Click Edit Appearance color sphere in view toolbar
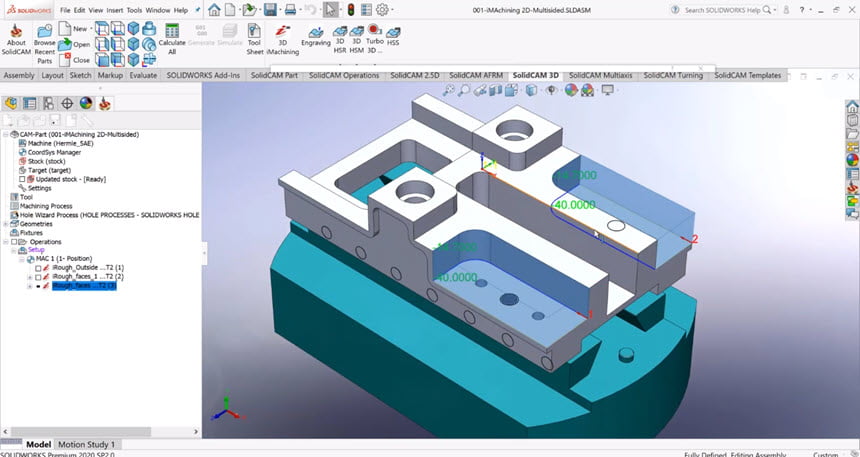The image size is (860, 457). click(x=571, y=90)
